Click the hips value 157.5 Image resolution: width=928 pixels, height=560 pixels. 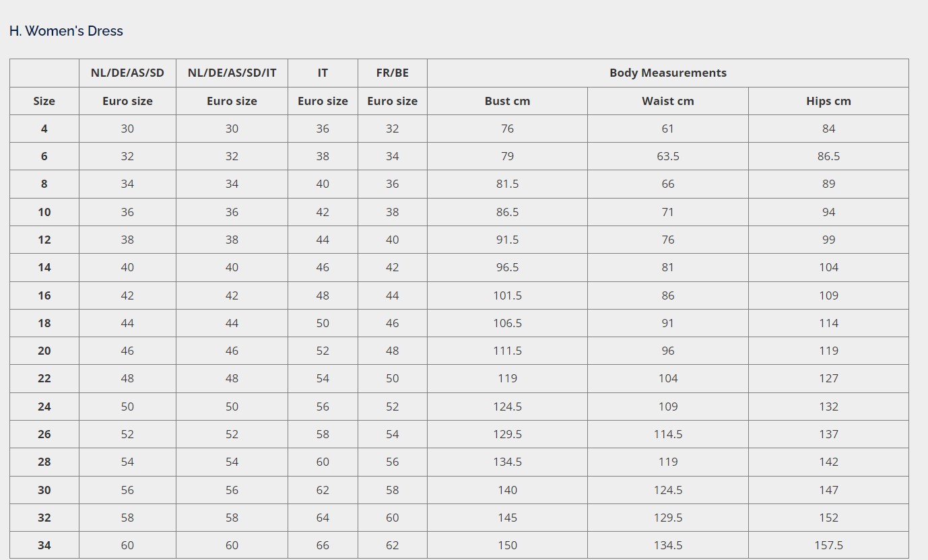coord(828,545)
